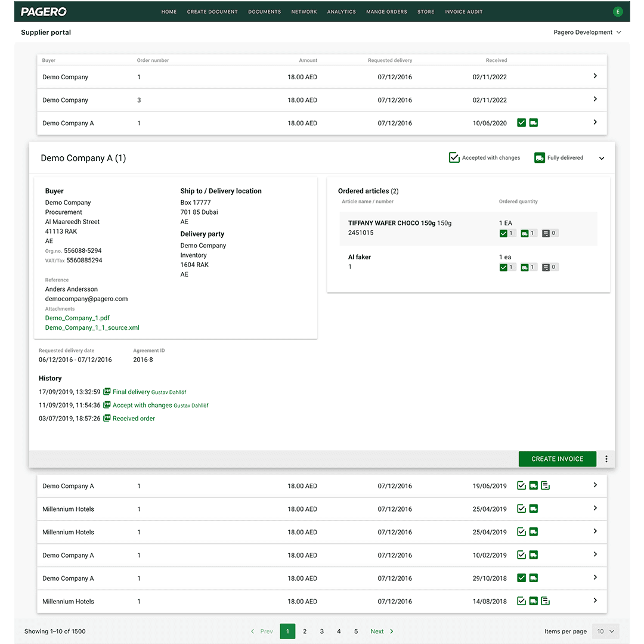644x644 pixels.
Task: Go to page 2 of orders
Action: click(x=305, y=631)
